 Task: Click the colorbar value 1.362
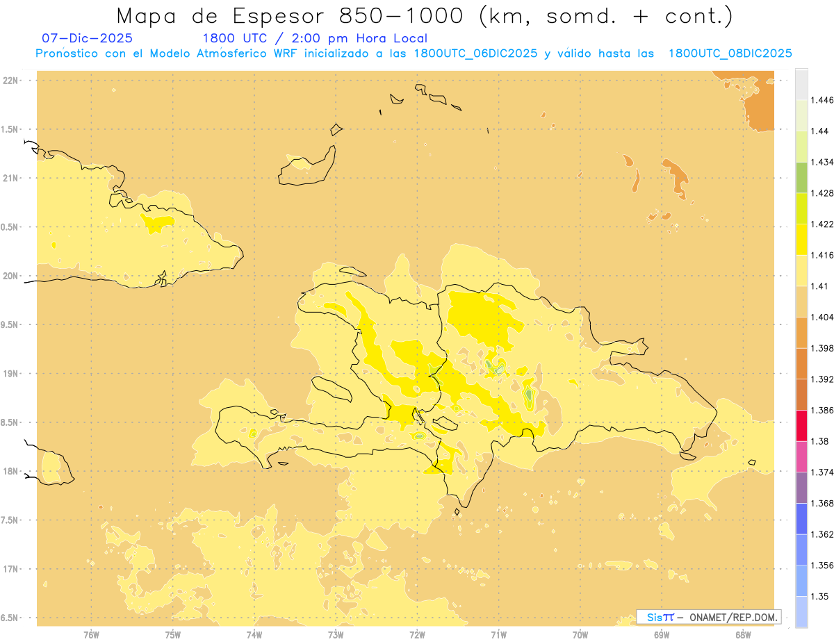pyautogui.click(x=822, y=534)
